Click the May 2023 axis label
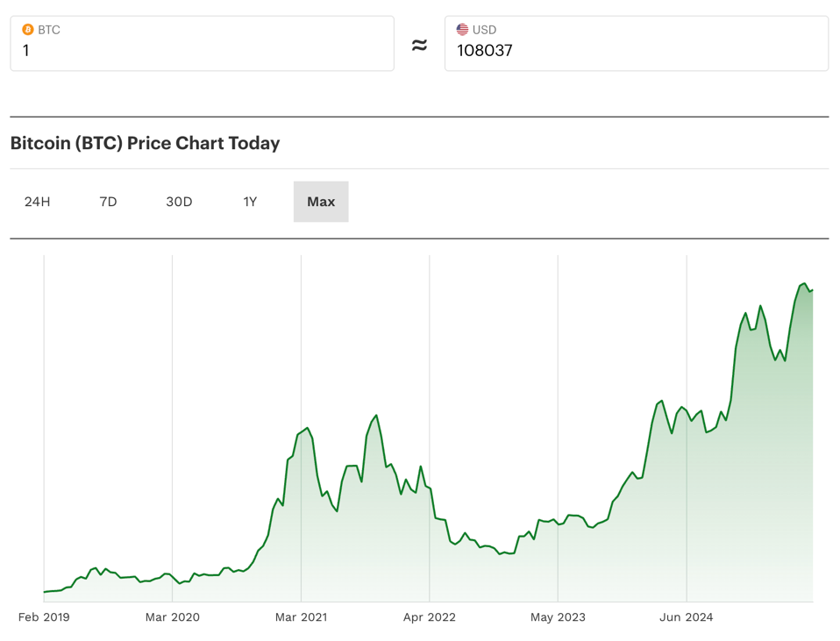Image resolution: width=840 pixels, height=641 pixels. [x=558, y=617]
